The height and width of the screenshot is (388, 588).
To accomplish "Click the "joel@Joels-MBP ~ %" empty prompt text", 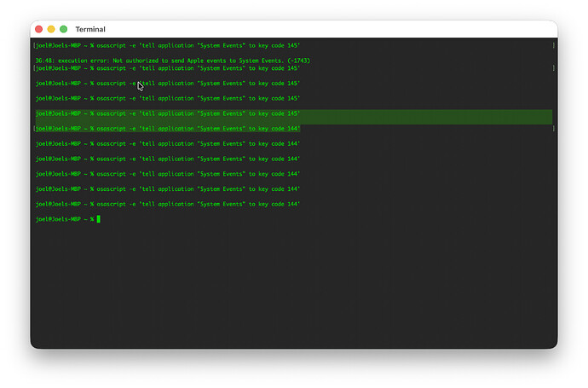I will (65, 219).
